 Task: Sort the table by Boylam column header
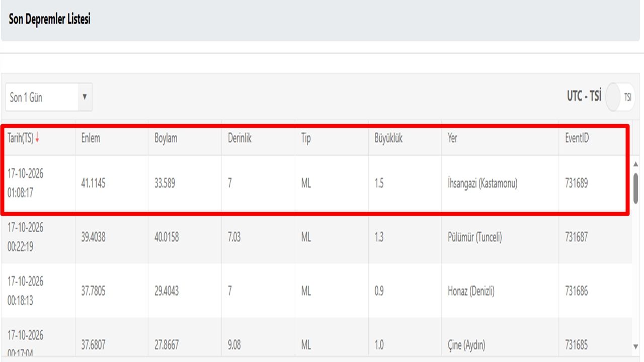[166, 138]
